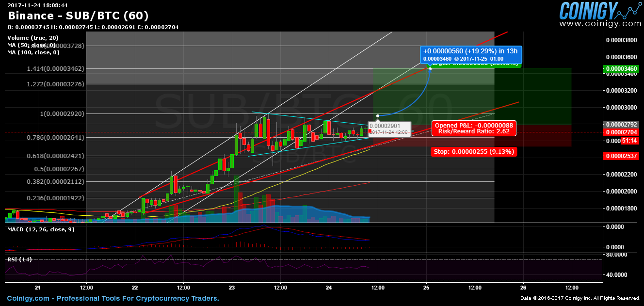
Task: Click the 0.00002200 price axis label
Action: (x=623, y=175)
